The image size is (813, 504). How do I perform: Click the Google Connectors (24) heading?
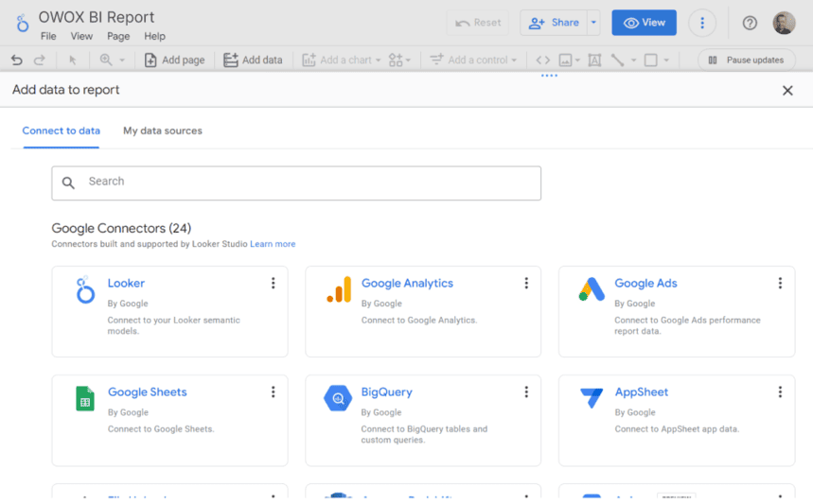tap(121, 229)
